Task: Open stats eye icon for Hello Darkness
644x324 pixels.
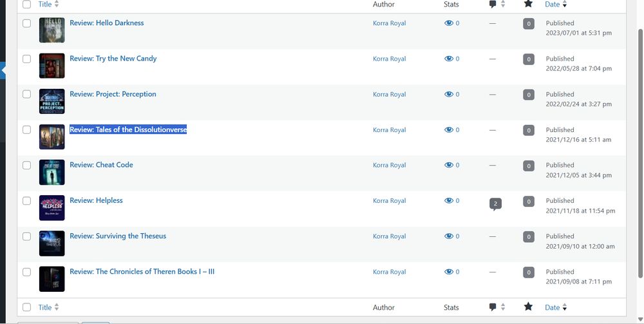Action: [x=448, y=23]
